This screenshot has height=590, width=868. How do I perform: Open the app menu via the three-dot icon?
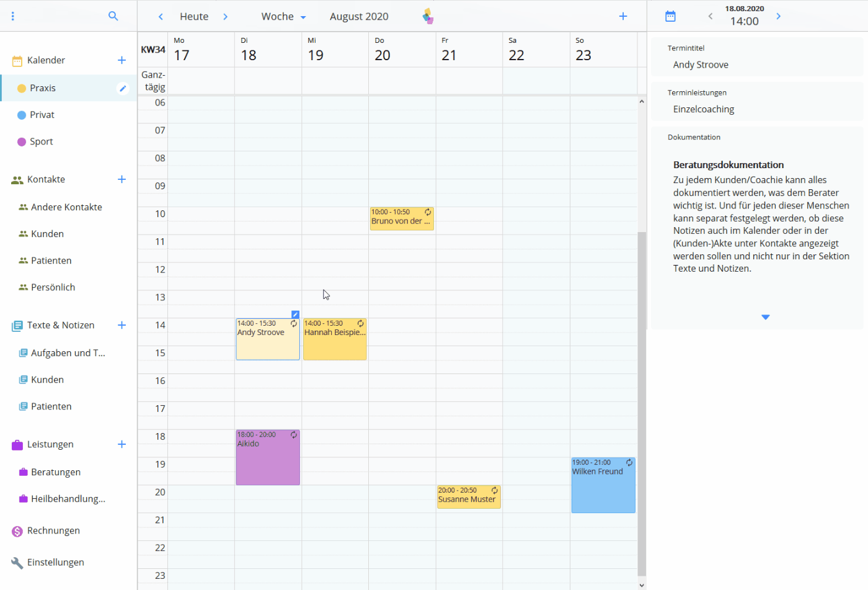point(13,16)
